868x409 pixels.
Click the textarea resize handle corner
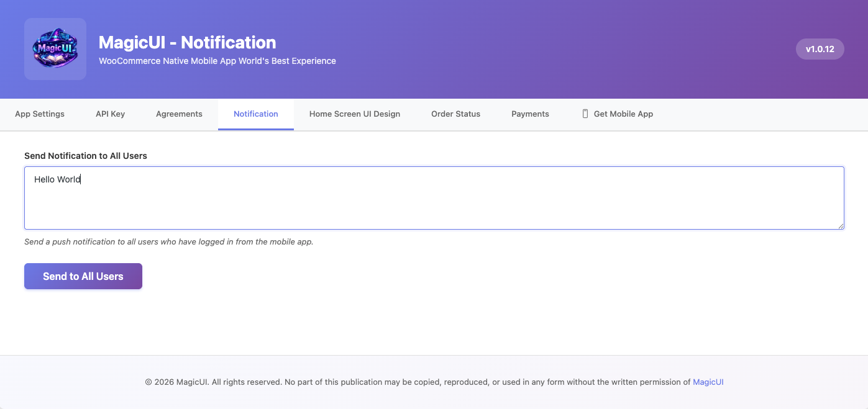click(841, 226)
